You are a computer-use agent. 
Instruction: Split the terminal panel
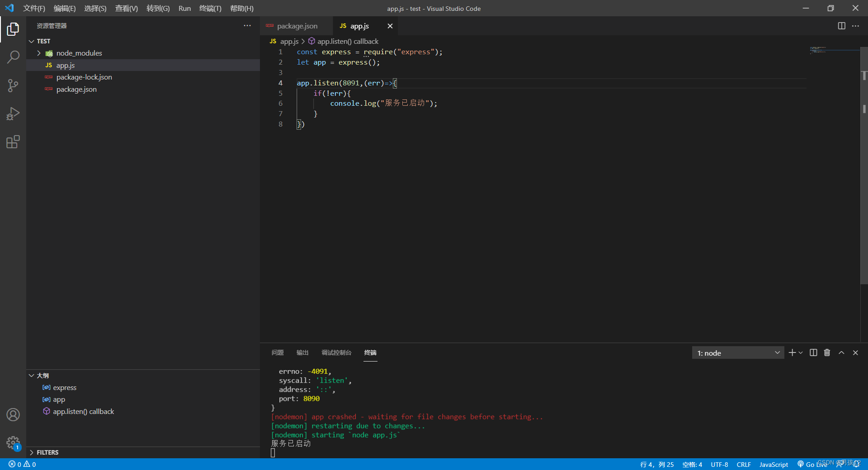tap(813, 352)
